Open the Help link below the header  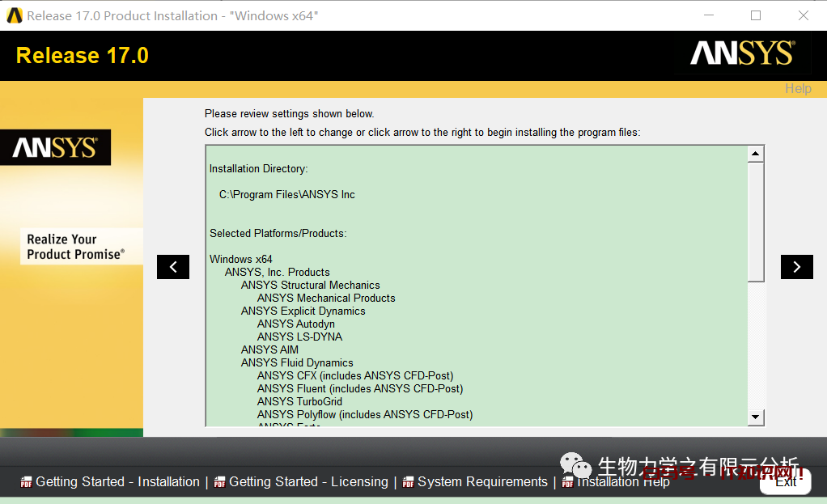coord(797,89)
